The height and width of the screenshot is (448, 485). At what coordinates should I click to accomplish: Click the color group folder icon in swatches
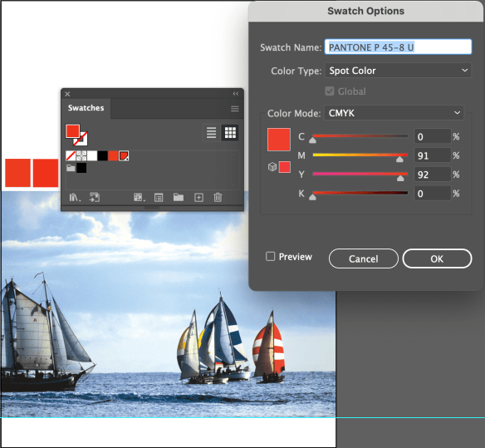[71, 168]
